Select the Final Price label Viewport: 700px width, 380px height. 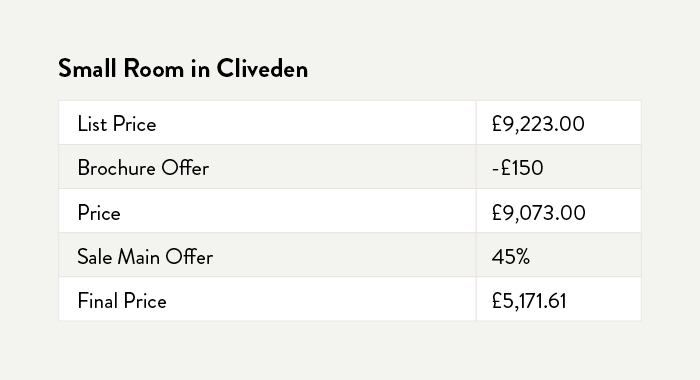click(122, 301)
